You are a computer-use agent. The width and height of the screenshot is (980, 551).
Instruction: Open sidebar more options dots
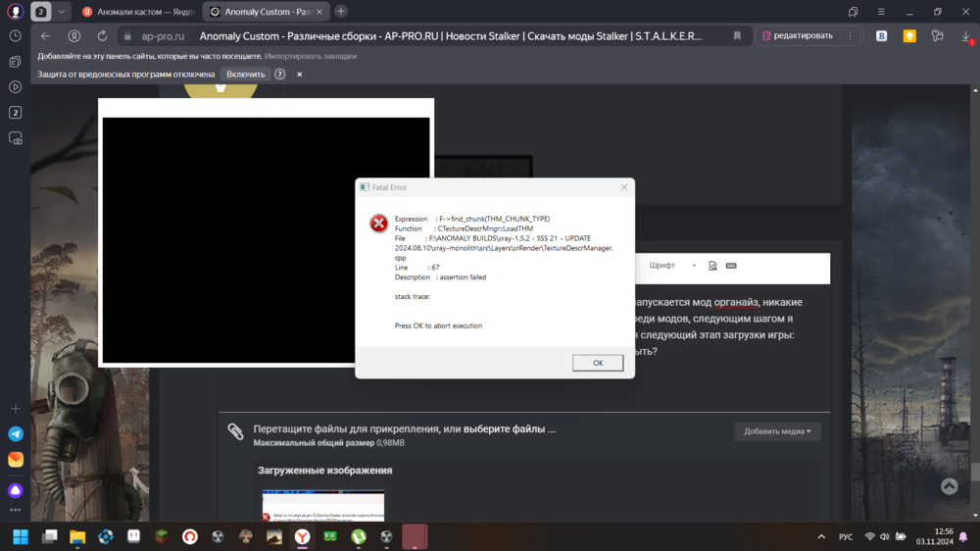point(15,510)
